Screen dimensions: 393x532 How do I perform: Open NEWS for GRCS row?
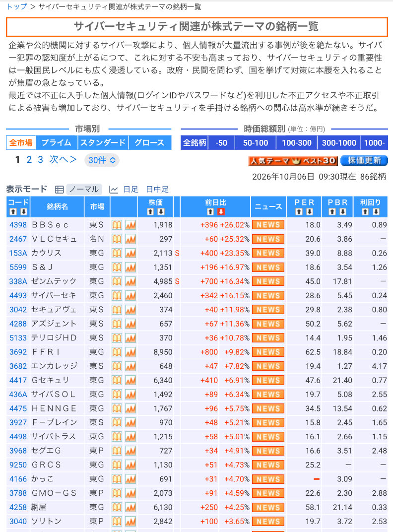tap(268, 465)
